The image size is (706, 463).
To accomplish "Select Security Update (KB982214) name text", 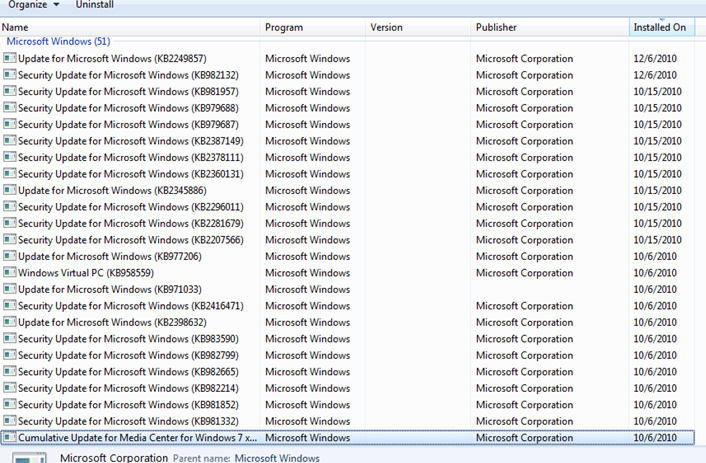I will click(128, 388).
